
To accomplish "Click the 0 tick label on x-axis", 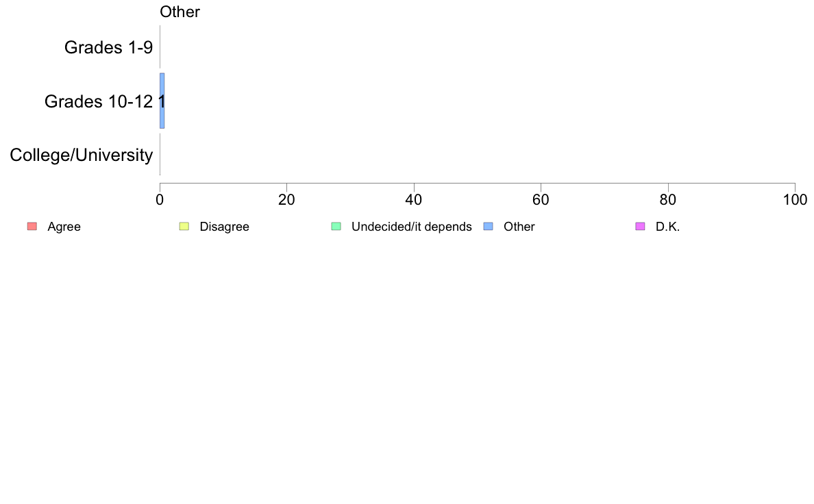I will [160, 200].
